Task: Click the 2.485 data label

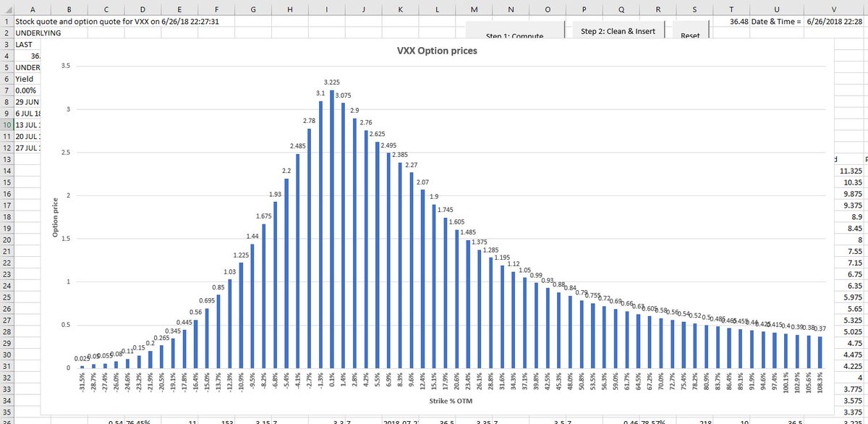Action: tap(297, 146)
